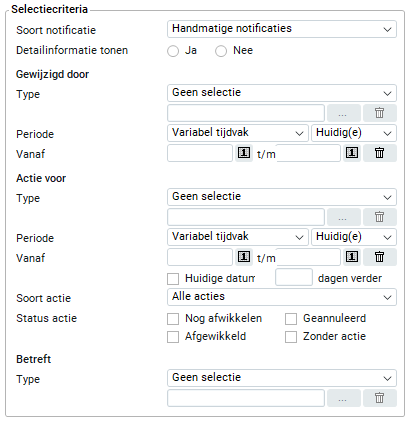Click the browse button for Betreft Type
Viewport: 418px width, 426px height.
click(x=344, y=398)
